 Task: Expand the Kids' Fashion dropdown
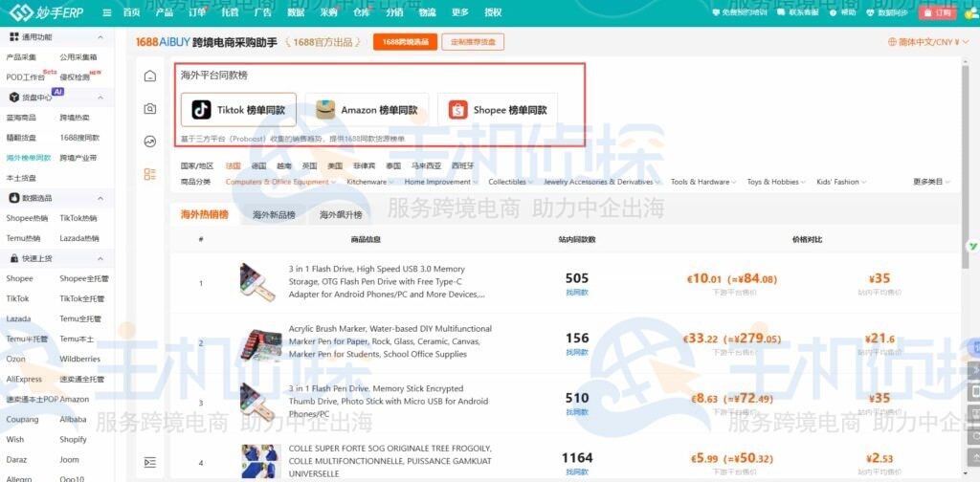(x=841, y=182)
